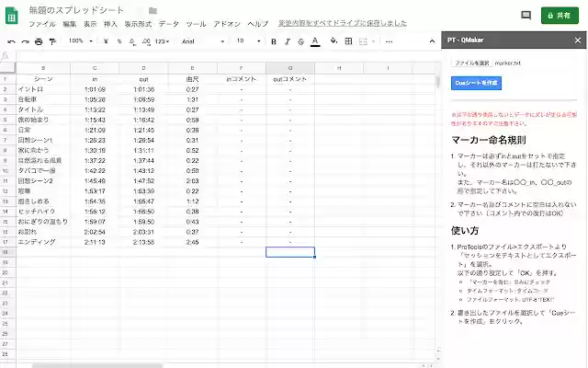Open the アドオン menu
The width and height of the screenshot is (588, 368).
tap(227, 24)
